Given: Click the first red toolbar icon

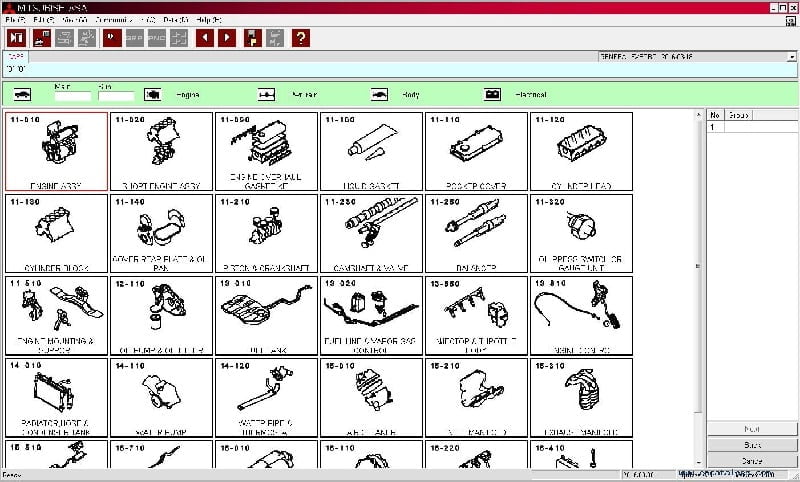Looking at the screenshot, I should [16, 38].
